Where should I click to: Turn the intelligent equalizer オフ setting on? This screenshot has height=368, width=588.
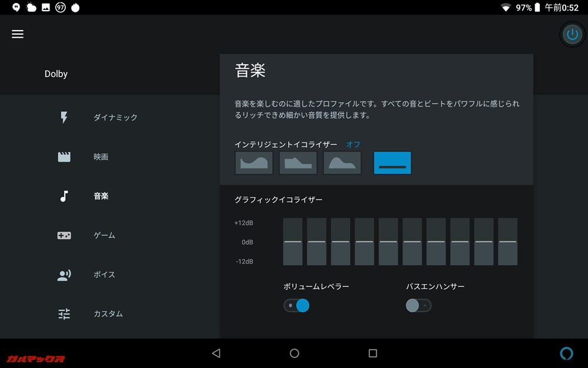[x=353, y=143]
